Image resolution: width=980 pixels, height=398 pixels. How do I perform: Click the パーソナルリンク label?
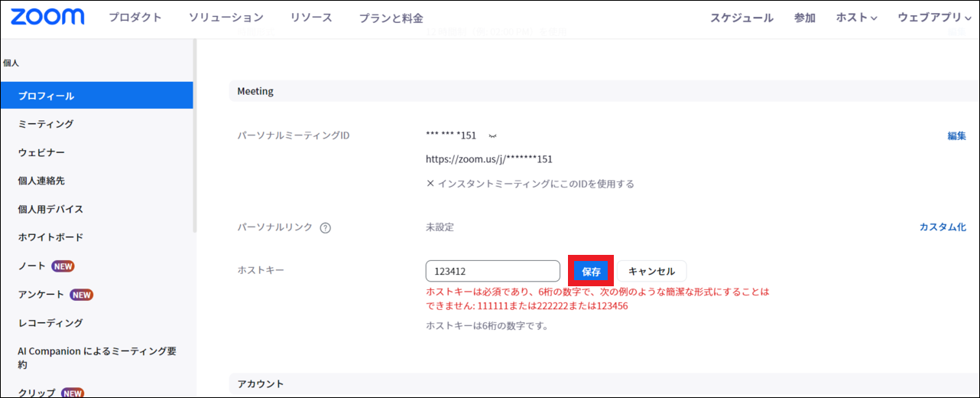pyautogui.click(x=275, y=227)
